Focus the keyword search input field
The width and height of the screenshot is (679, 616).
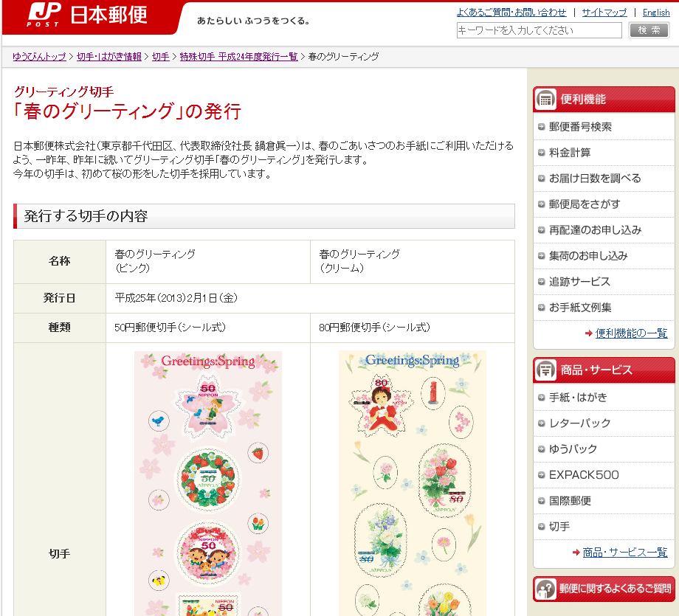point(539,30)
